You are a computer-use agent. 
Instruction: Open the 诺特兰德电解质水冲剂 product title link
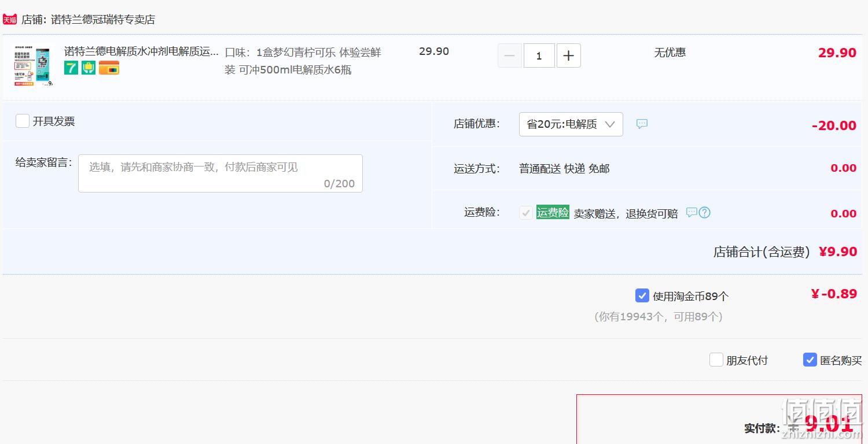[x=141, y=51]
